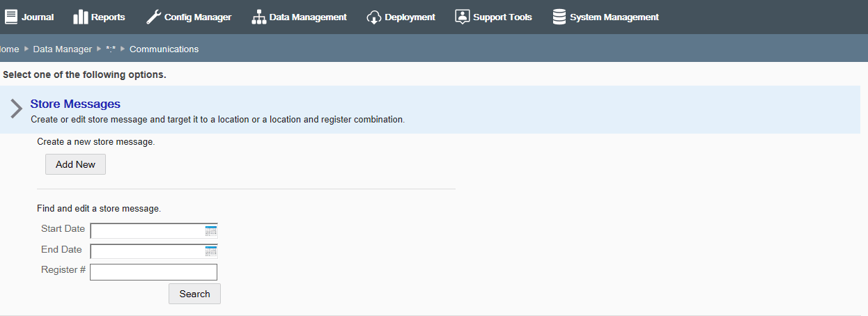Click the Reports bar chart icon
Screen dimensions: 868x316
[80, 17]
